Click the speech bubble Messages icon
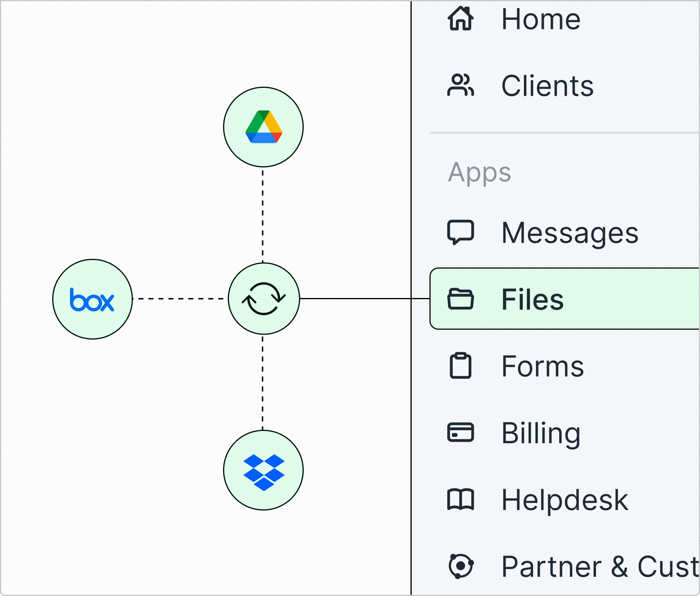Viewport: 700px width, 596px height. (460, 232)
